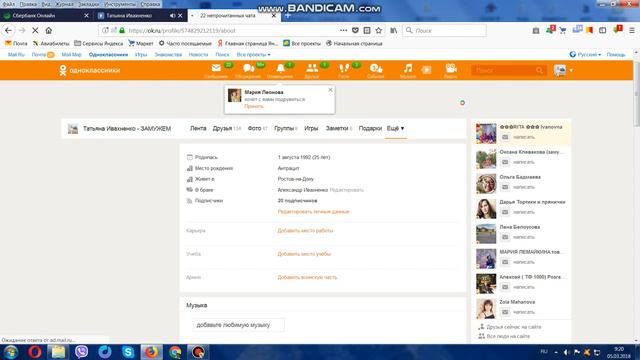Image resolution: width=640 pixels, height=360 pixels.
Task: Write message to Zoia Mahanova envelope icon
Action: point(505,312)
